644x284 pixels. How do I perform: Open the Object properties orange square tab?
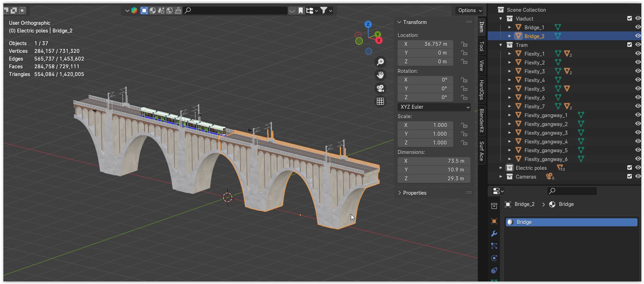494,221
